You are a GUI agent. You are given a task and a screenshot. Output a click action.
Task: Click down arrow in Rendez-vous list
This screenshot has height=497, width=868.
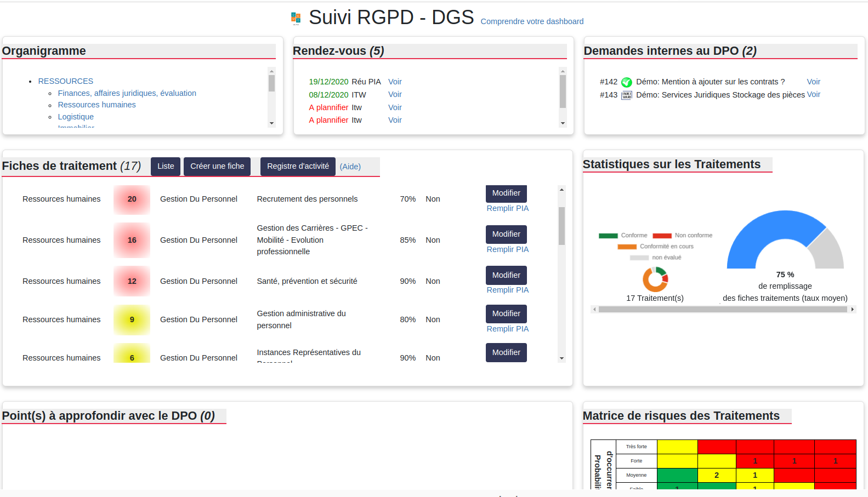[x=563, y=123]
